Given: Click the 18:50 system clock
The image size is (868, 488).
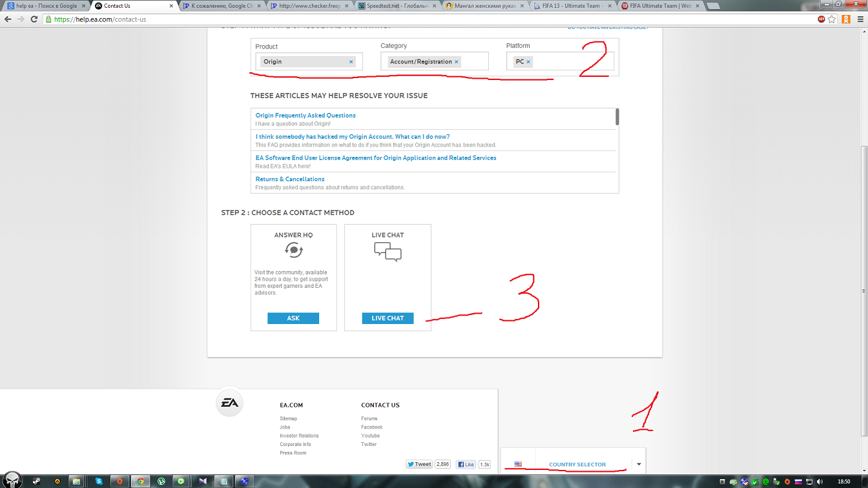Looking at the screenshot, I should 843,482.
